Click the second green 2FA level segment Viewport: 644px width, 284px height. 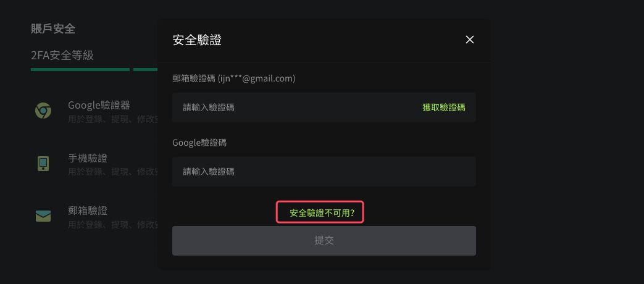click(x=145, y=69)
